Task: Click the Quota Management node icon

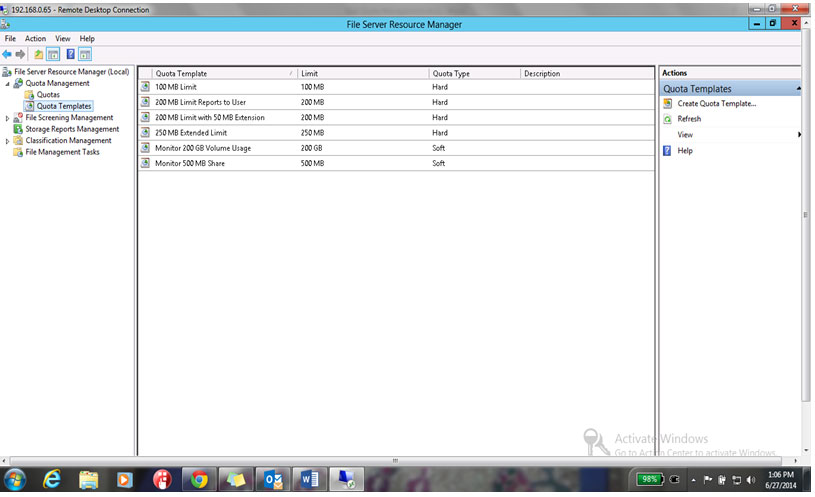Action: click(18, 83)
